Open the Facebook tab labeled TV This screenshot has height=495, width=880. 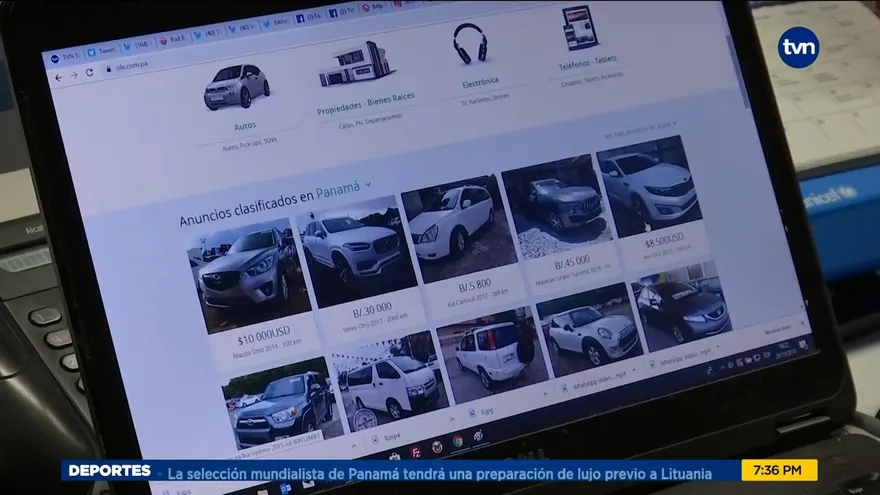(x=342, y=12)
